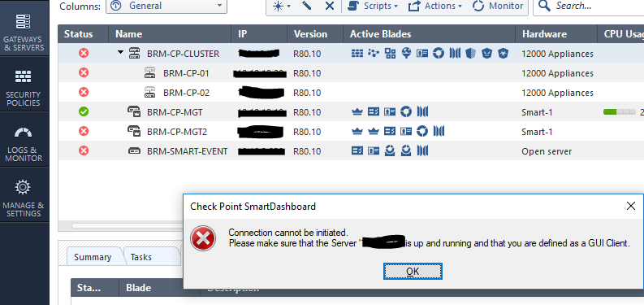The image size is (644, 305).
Task: Click the green OK status icon for BRM-CP-MGT
Action: (x=84, y=112)
